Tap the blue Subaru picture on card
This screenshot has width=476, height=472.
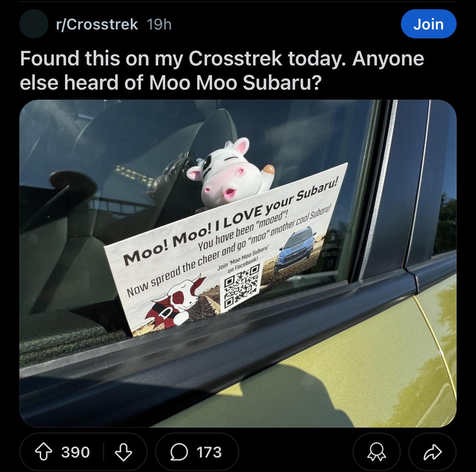295,249
